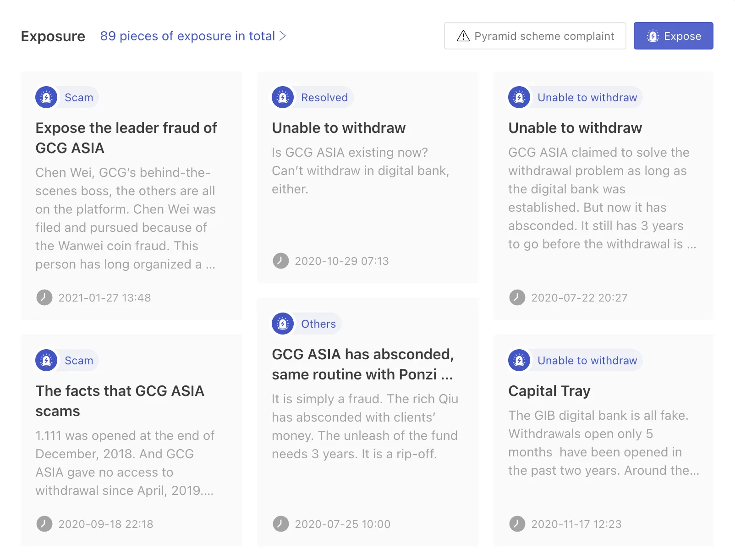Click the Exposure section heading

click(x=53, y=36)
